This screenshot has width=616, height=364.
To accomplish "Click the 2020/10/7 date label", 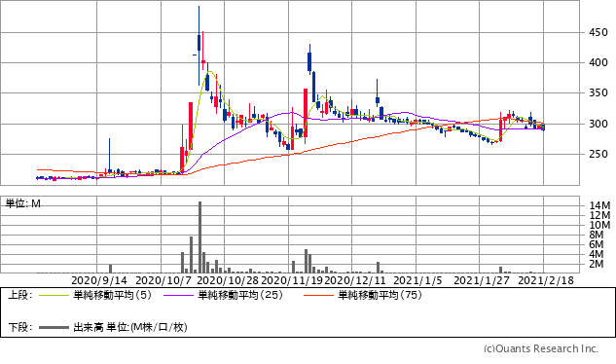I will click(163, 280).
